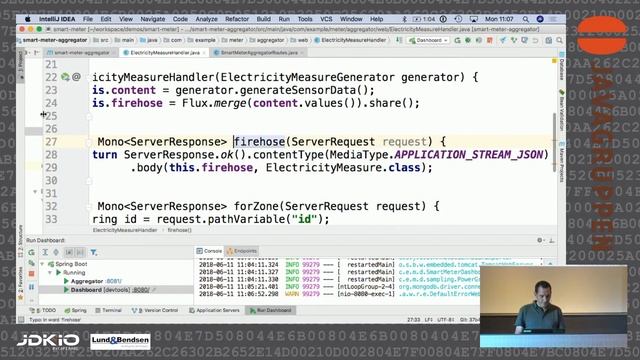Collapse the Running tree node
The width and height of the screenshot is (640, 360).
coord(50,272)
